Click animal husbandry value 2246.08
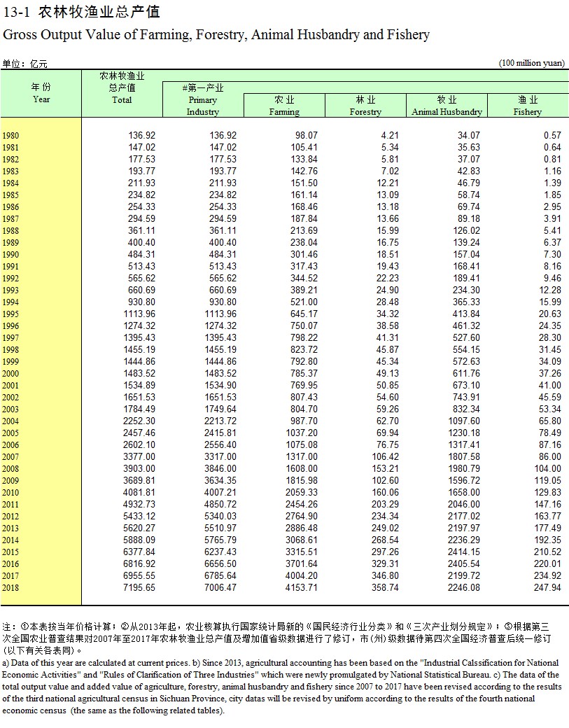 tap(463, 587)
